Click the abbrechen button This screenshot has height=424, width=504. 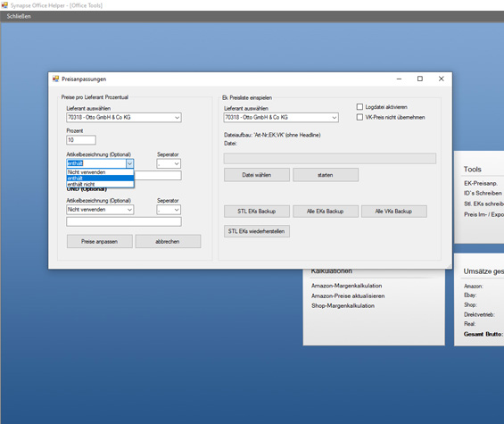(168, 241)
